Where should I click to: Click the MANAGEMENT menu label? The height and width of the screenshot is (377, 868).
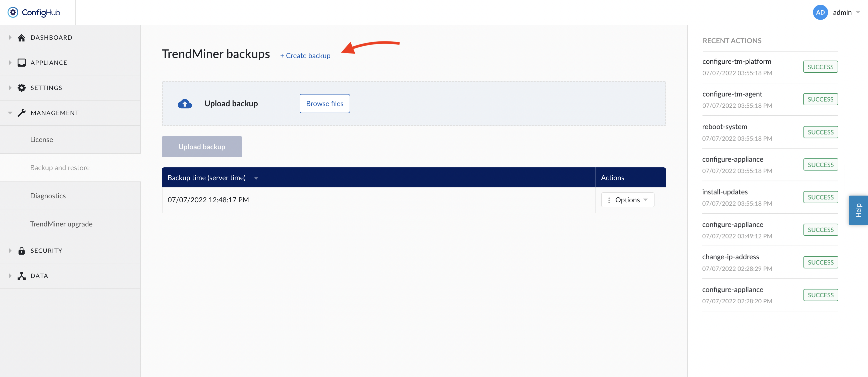pos(55,113)
